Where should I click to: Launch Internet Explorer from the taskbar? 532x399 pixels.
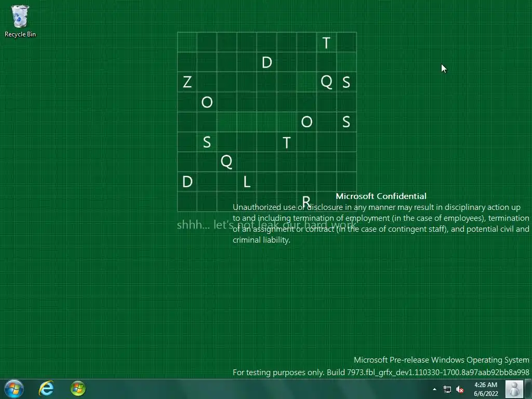pos(46,389)
